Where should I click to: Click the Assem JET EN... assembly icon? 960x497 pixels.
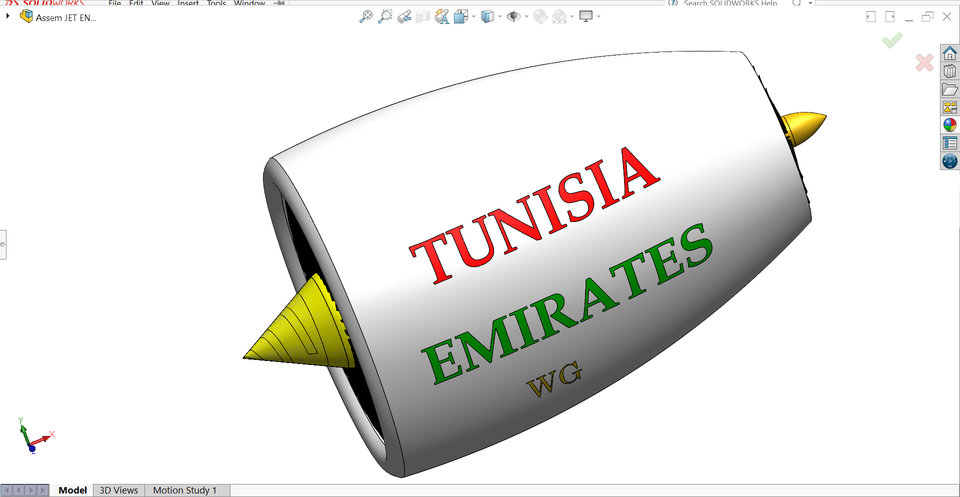click(x=26, y=17)
